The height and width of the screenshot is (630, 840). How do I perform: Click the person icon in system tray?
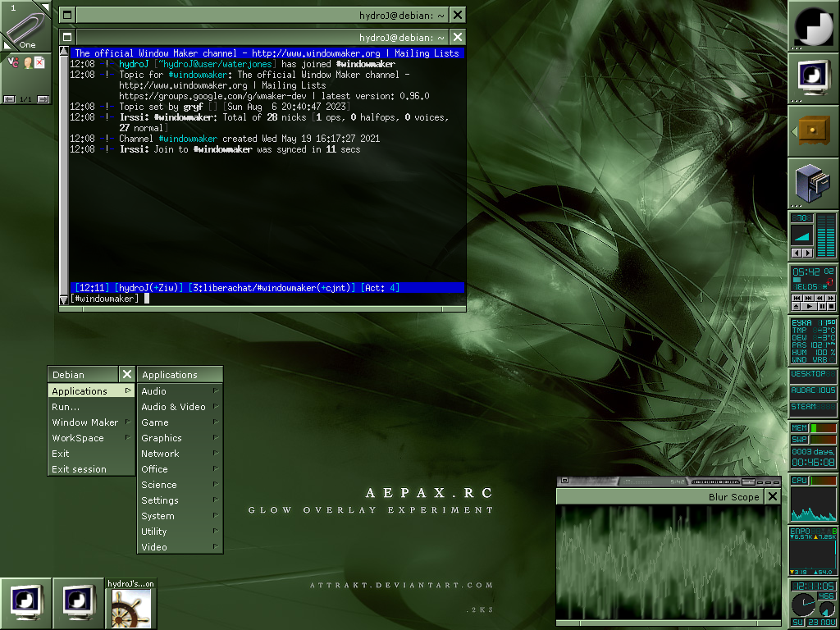click(26, 62)
